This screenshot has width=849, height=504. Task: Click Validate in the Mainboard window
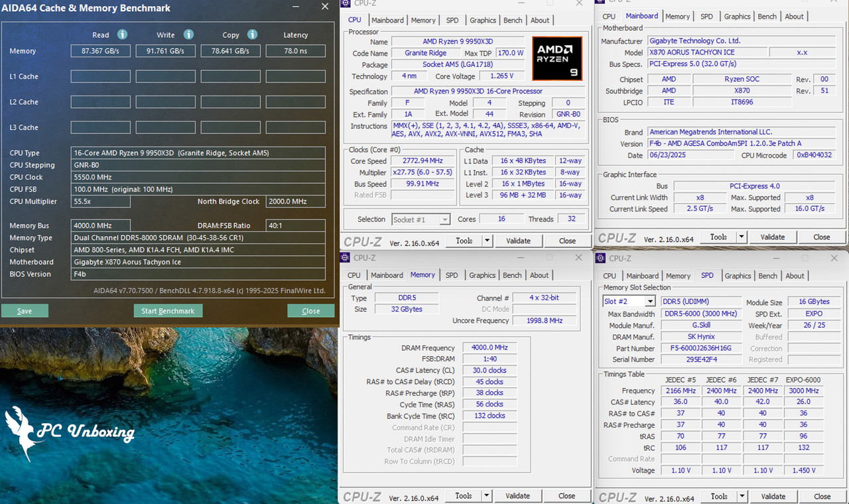[773, 237]
